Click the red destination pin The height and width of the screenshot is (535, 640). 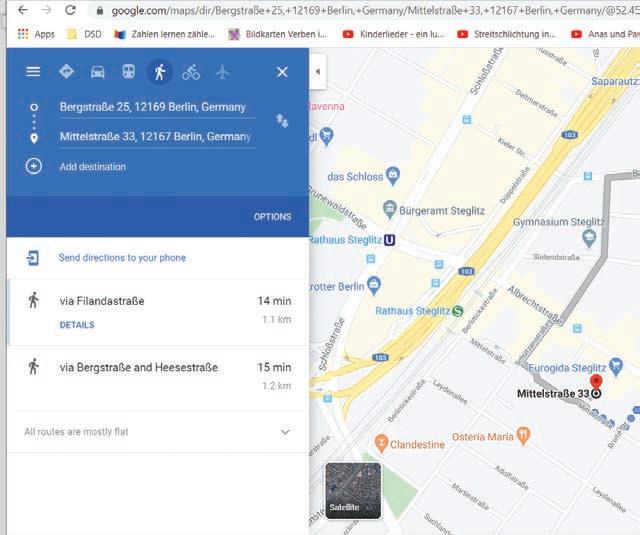[x=596, y=382]
